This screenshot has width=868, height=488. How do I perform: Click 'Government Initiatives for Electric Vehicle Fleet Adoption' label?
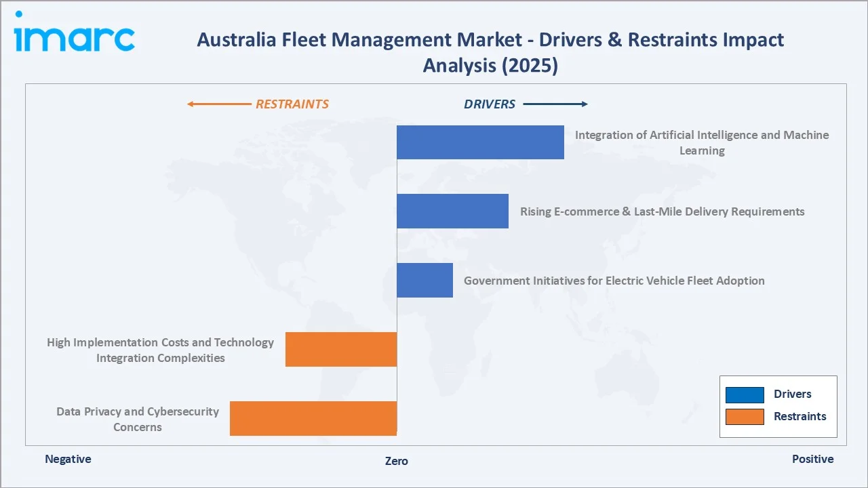coord(614,281)
